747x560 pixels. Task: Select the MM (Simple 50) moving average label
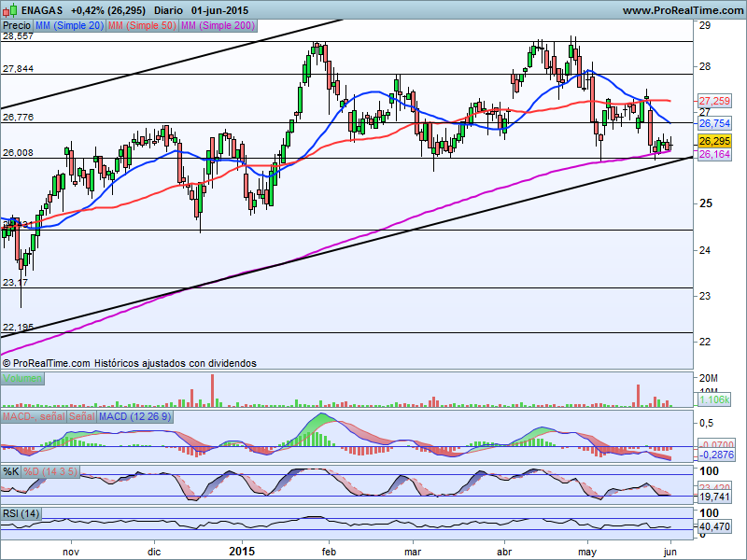[x=142, y=25]
